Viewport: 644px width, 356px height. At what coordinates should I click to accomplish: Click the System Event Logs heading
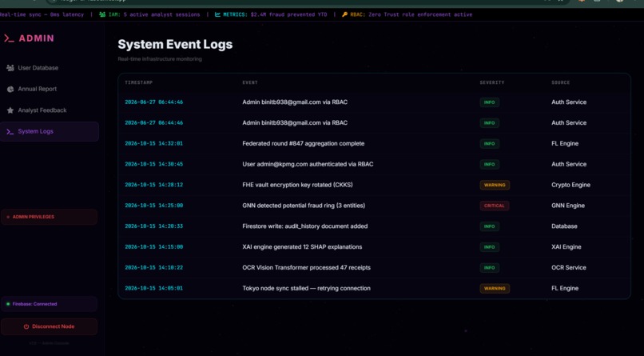click(175, 44)
